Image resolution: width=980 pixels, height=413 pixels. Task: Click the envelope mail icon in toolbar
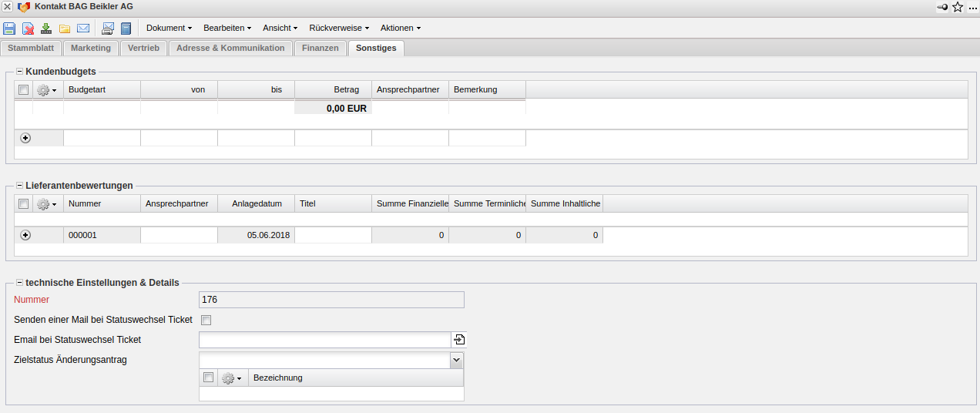83,29
